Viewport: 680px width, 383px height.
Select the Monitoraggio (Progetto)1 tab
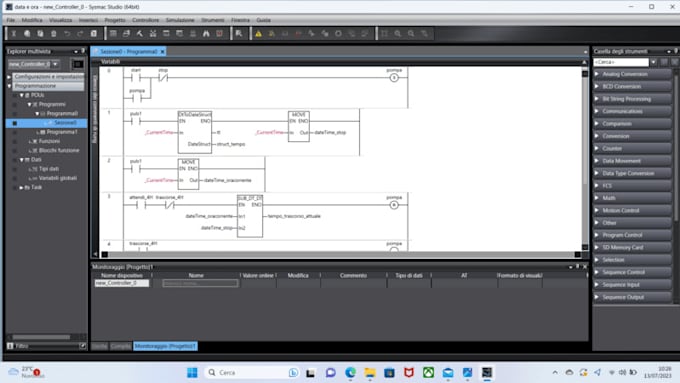coord(165,346)
